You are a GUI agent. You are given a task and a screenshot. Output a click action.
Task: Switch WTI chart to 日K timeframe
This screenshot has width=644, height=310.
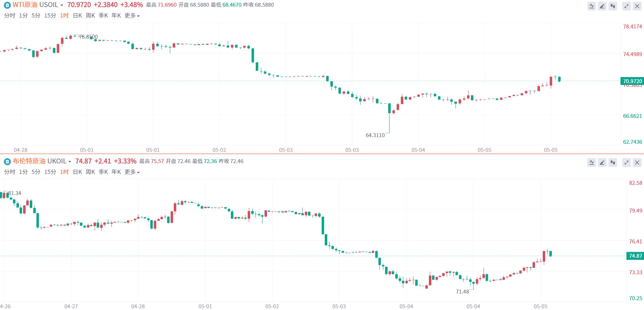click(77, 16)
